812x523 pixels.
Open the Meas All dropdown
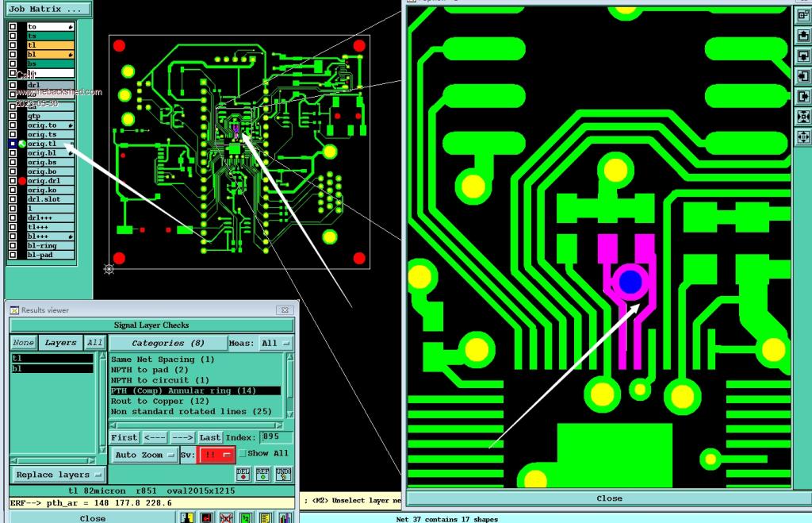tap(276, 343)
